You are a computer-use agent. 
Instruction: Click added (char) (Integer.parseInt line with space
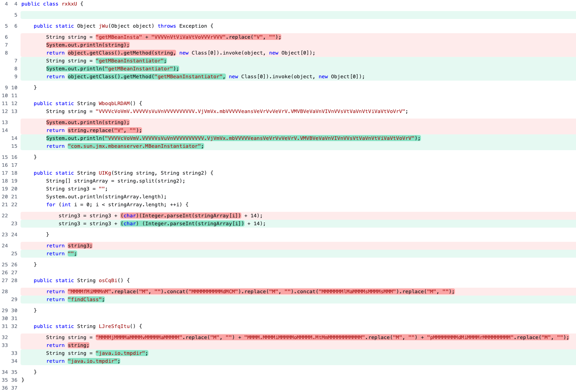tap(162, 224)
